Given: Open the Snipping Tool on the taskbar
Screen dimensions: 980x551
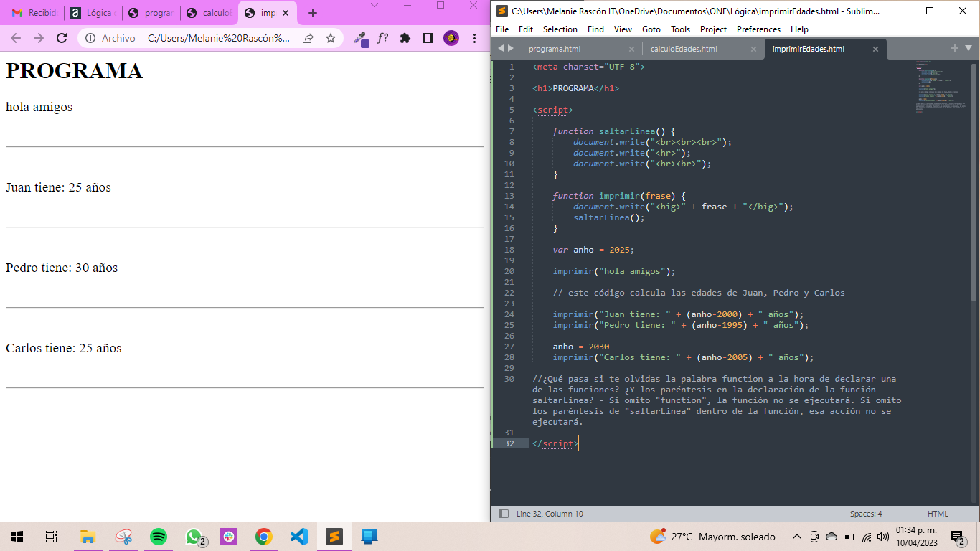Looking at the screenshot, I should pyautogui.click(x=123, y=537).
